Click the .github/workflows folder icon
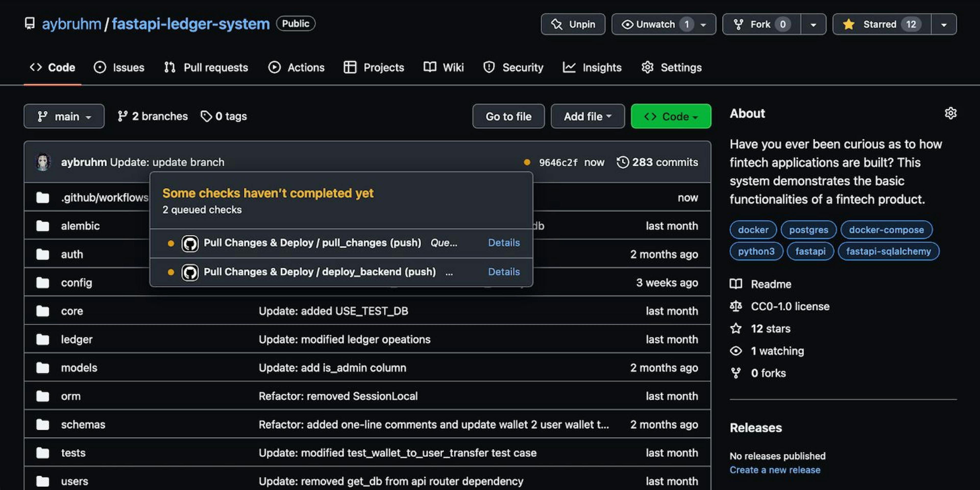This screenshot has width=980, height=490. pos(43,198)
